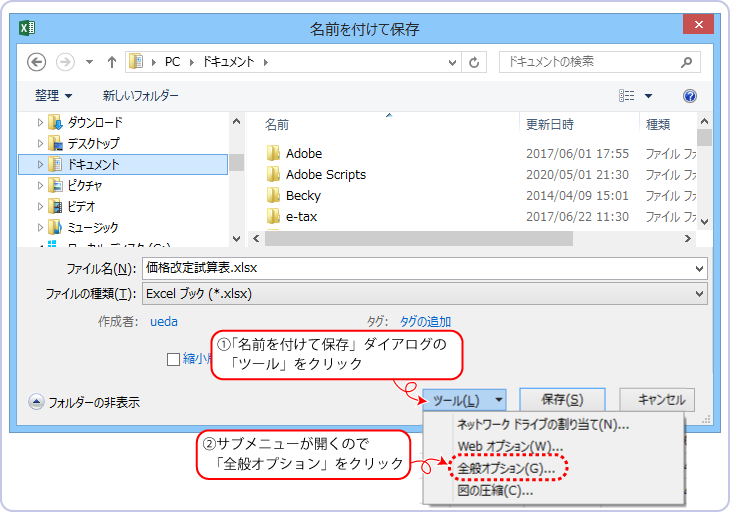Refresh the folder view
This screenshot has height=512, width=730.
[x=474, y=62]
